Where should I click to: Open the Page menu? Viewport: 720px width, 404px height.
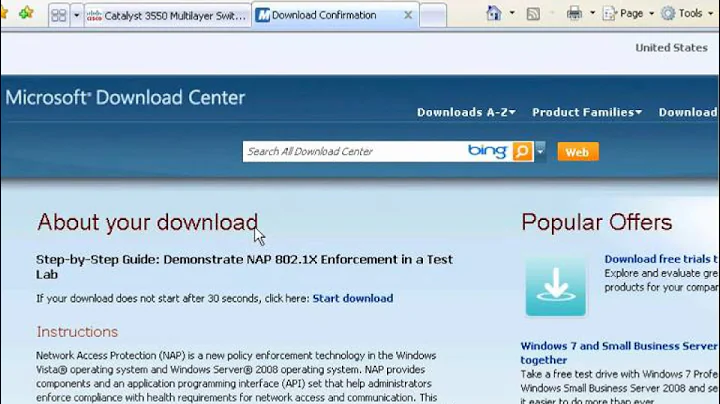628,13
